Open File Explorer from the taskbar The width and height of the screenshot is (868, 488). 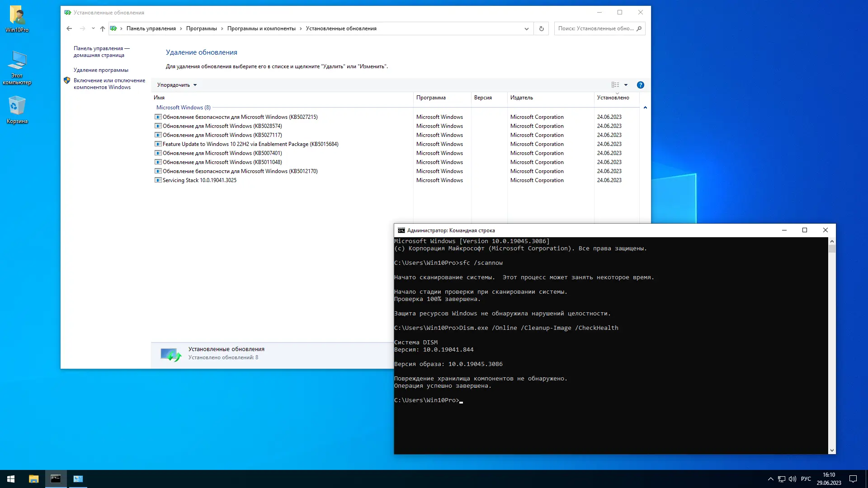(33, 479)
